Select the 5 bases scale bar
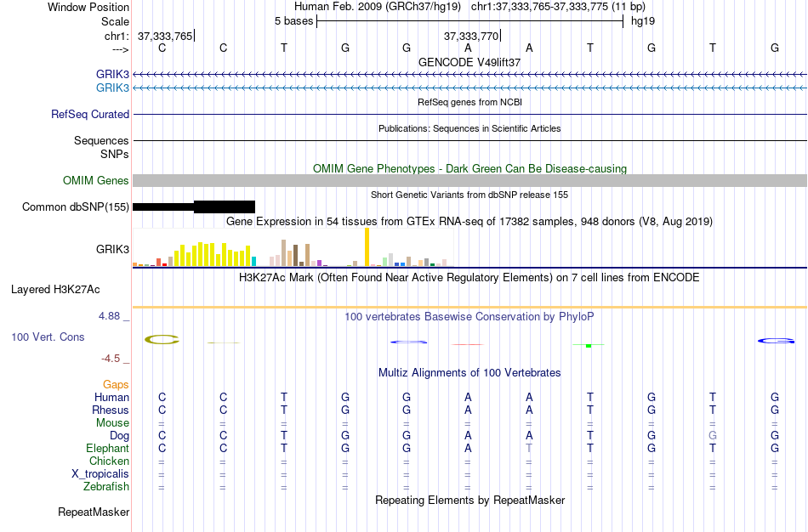 pos(470,21)
